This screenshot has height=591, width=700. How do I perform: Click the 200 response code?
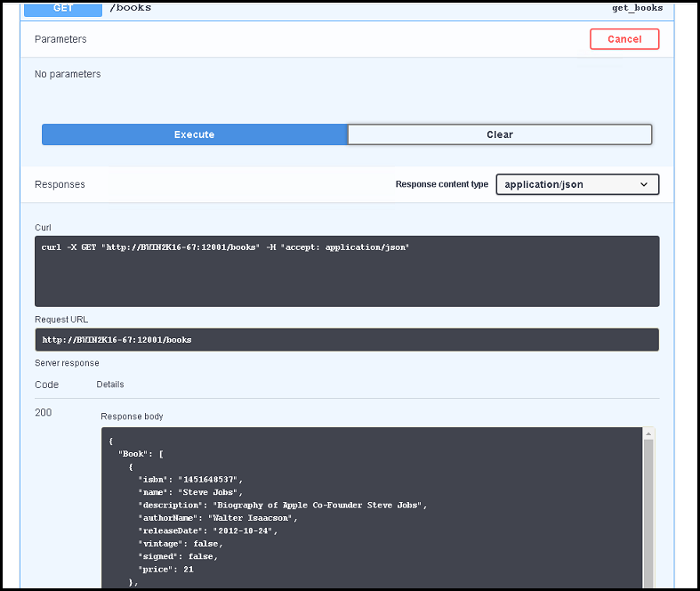pyautogui.click(x=44, y=412)
